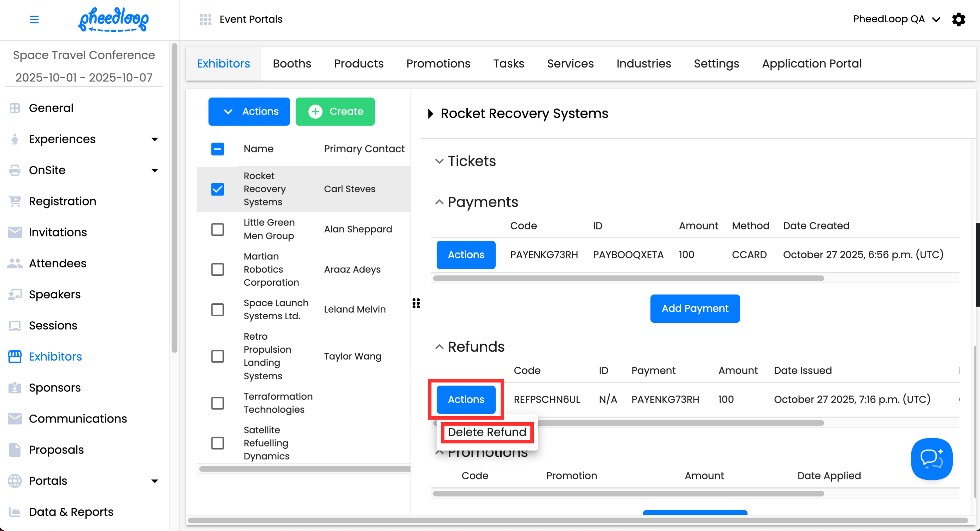
Task: Click the green Create button
Action: pyautogui.click(x=335, y=111)
